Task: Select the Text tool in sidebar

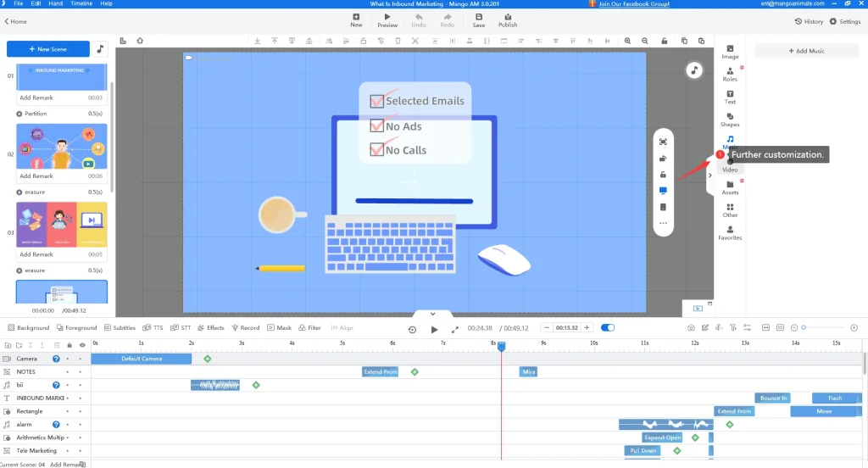Action: pos(730,96)
